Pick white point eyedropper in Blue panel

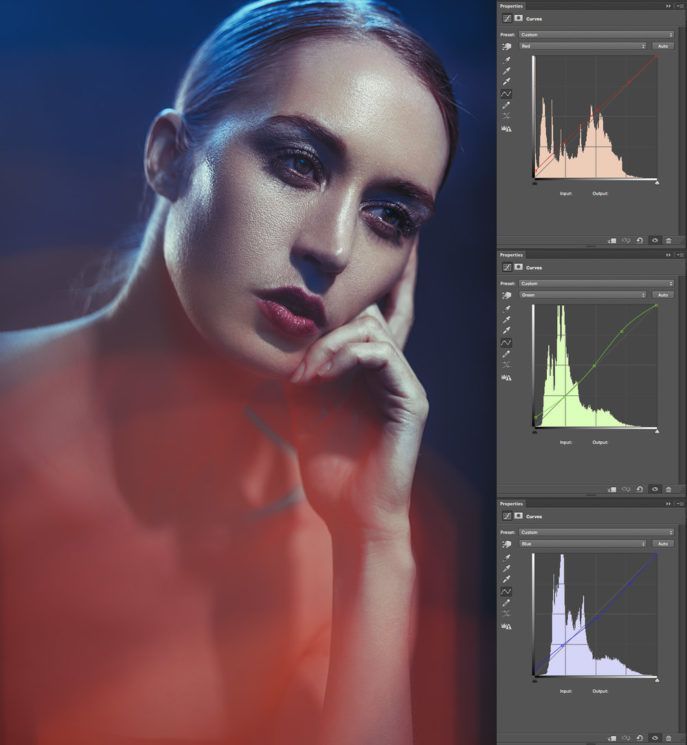pyautogui.click(x=506, y=580)
